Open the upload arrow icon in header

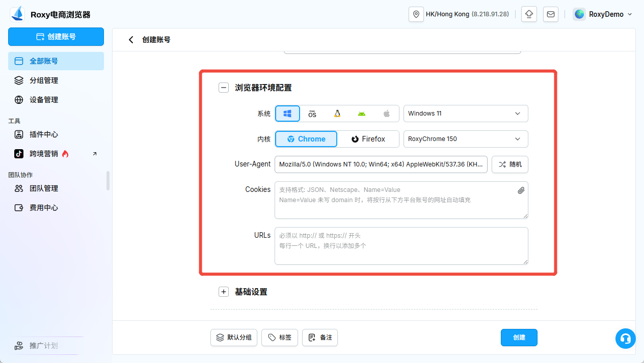coord(529,14)
